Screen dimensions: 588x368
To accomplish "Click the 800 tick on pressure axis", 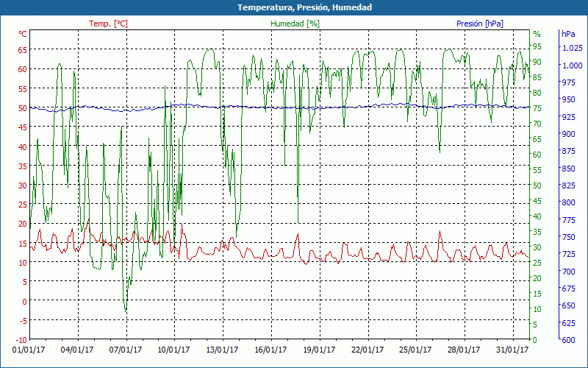I will pos(568,203).
